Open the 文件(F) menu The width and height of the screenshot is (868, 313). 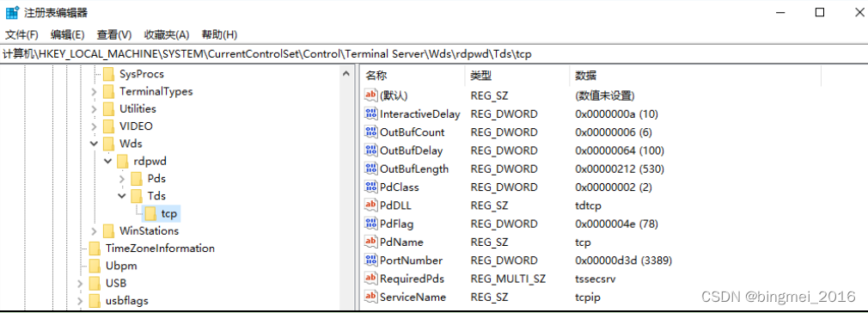click(x=21, y=34)
